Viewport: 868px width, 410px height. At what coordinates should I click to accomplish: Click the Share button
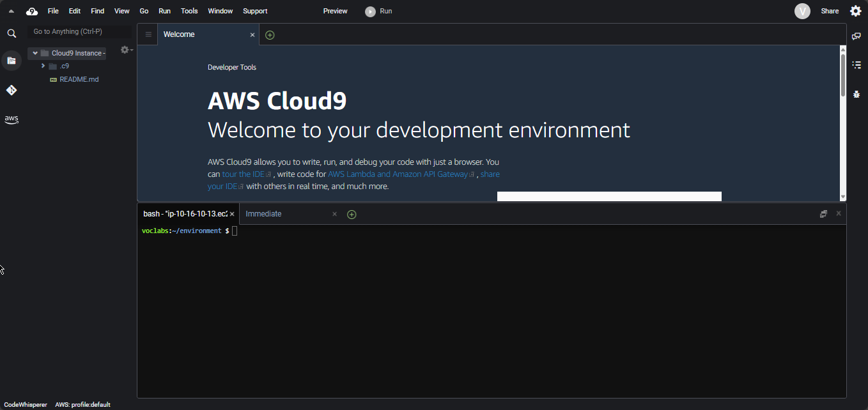[830, 11]
